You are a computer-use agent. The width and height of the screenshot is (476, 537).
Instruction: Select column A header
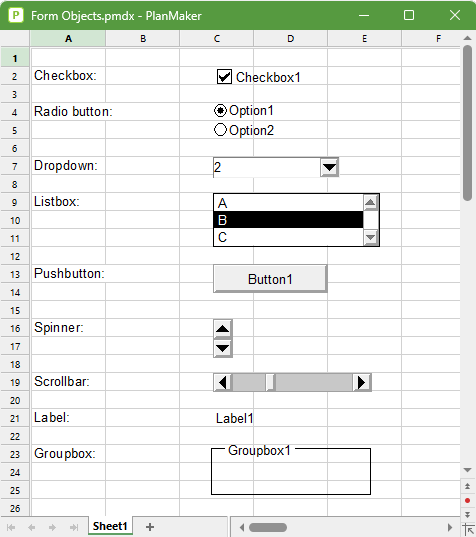click(68, 38)
